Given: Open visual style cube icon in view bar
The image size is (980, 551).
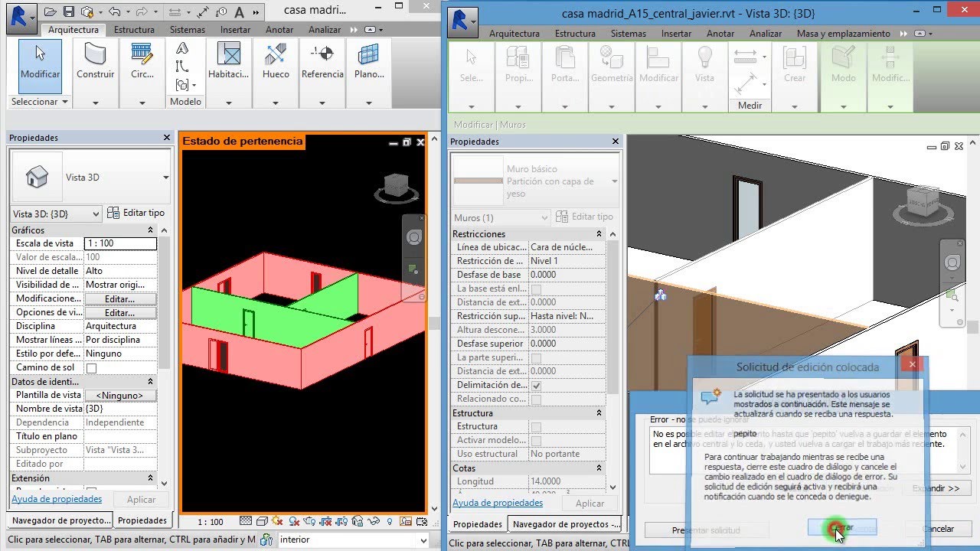Looking at the screenshot, I should (x=262, y=521).
